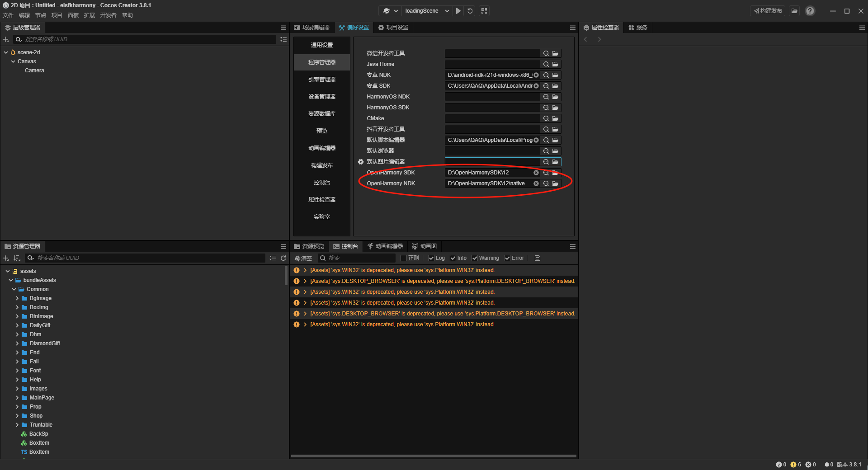
Task: Click the assets search field
Action: point(146,258)
